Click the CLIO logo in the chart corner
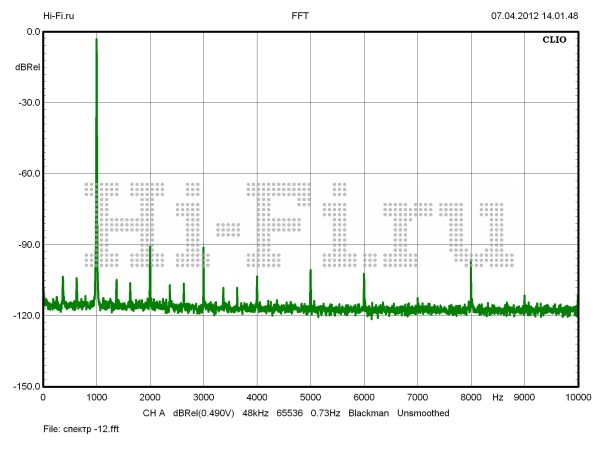600x450 pixels. coord(553,41)
